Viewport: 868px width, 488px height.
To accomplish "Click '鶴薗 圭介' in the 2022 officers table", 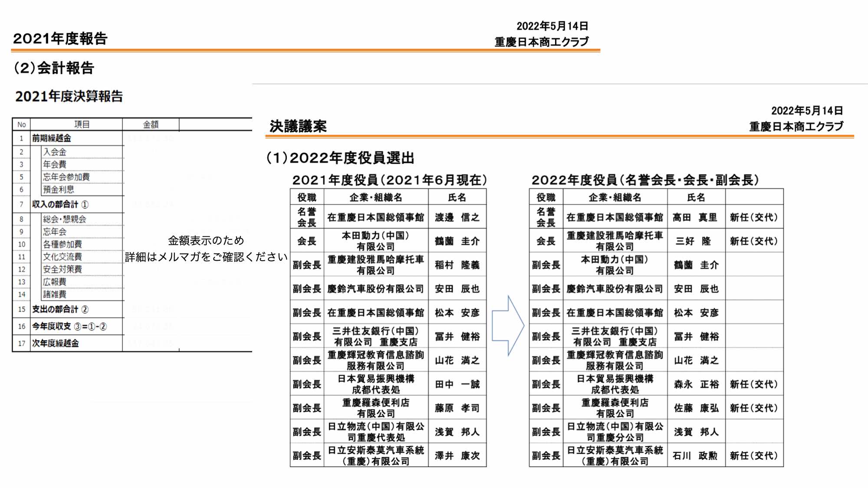I will click(x=696, y=265).
